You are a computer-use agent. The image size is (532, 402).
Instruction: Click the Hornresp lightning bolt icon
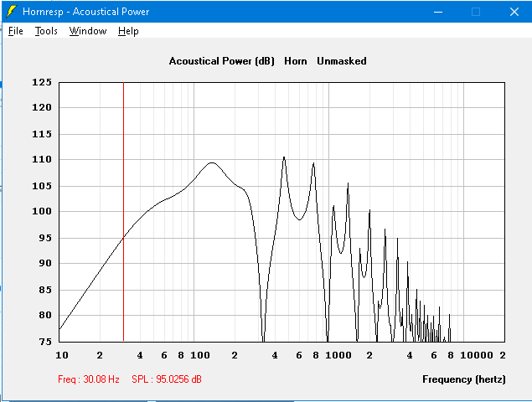click(11, 12)
